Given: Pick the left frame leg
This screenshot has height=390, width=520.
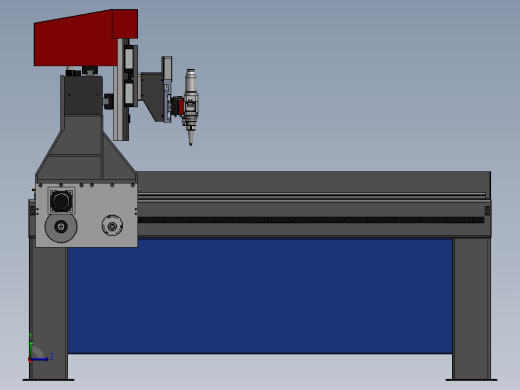Looking at the screenshot, I should (x=48, y=308).
